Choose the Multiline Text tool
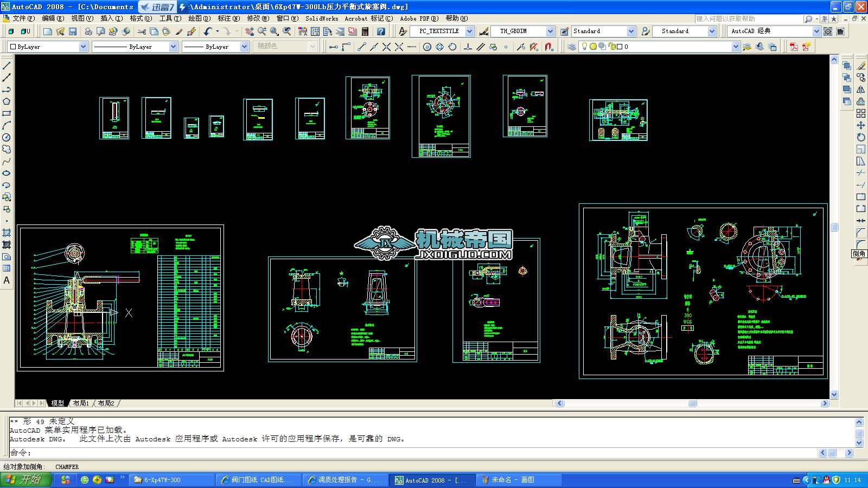Viewport: 868px width, 488px height. [x=7, y=280]
